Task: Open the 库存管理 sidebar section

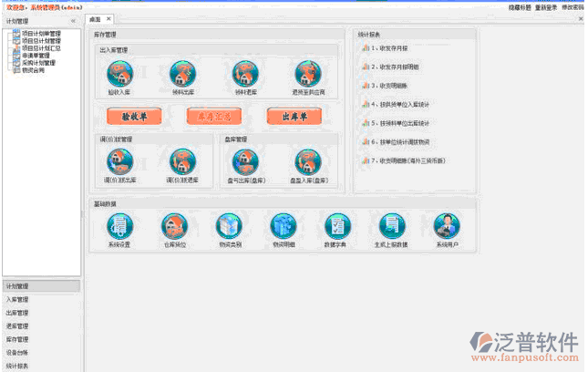Action: [41, 339]
